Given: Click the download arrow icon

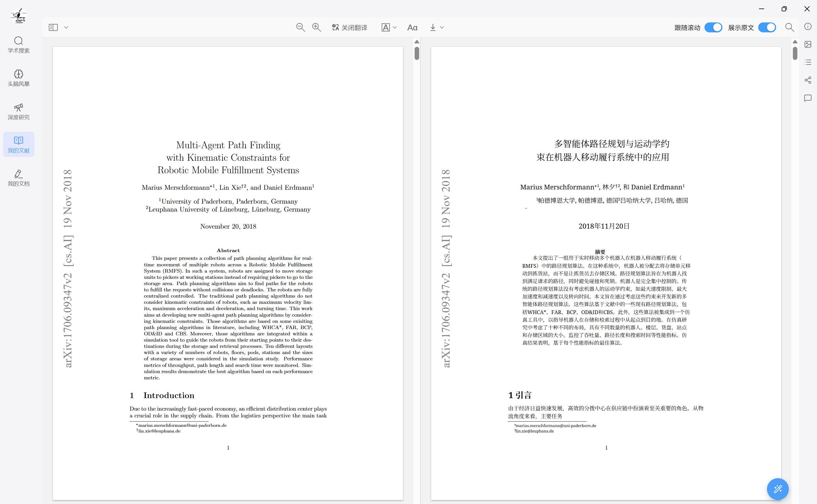Looking at the screenshot, I should 433,27.
